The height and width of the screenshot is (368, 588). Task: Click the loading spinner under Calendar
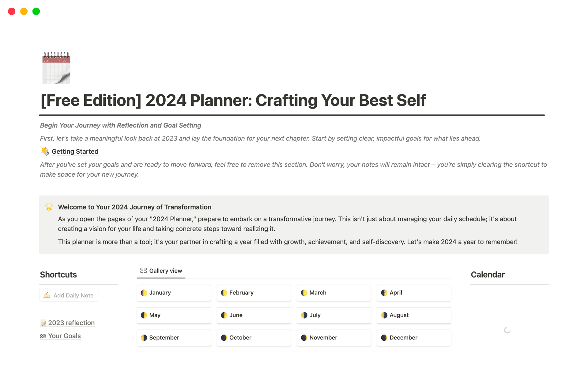(x=507, y=330)
